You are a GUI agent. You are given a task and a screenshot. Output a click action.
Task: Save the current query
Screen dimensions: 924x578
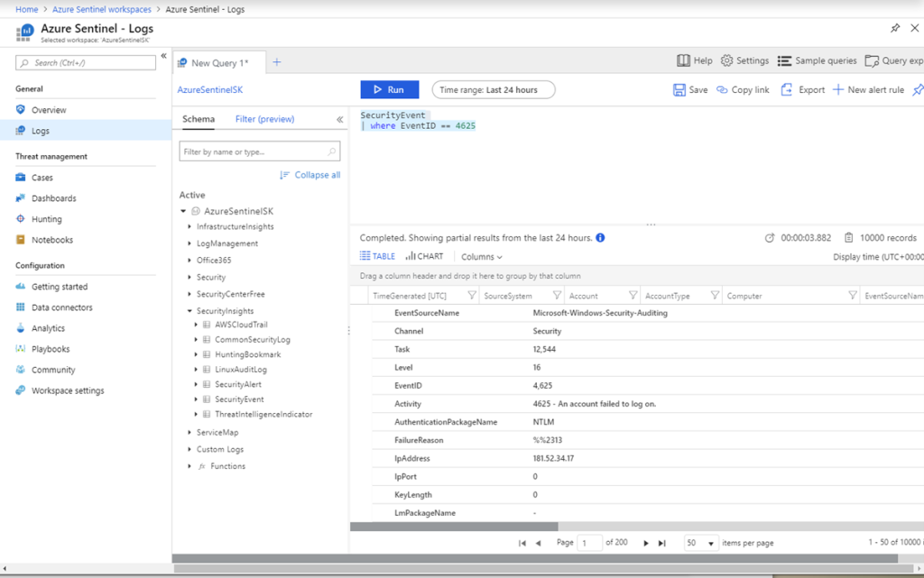[690, 89]
